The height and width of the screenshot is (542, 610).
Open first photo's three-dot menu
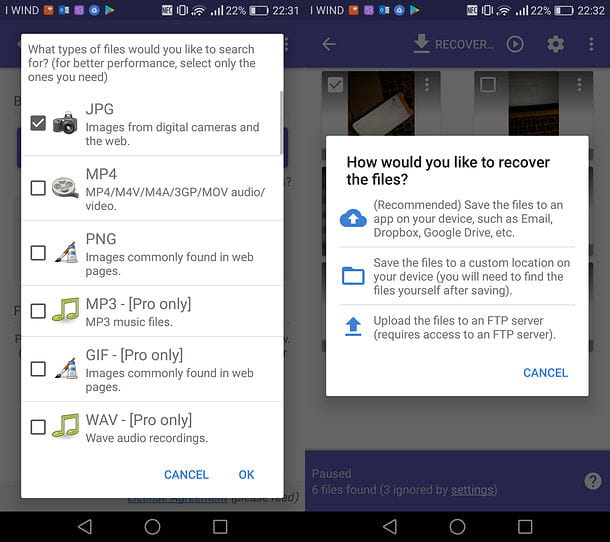pos(427,84)
